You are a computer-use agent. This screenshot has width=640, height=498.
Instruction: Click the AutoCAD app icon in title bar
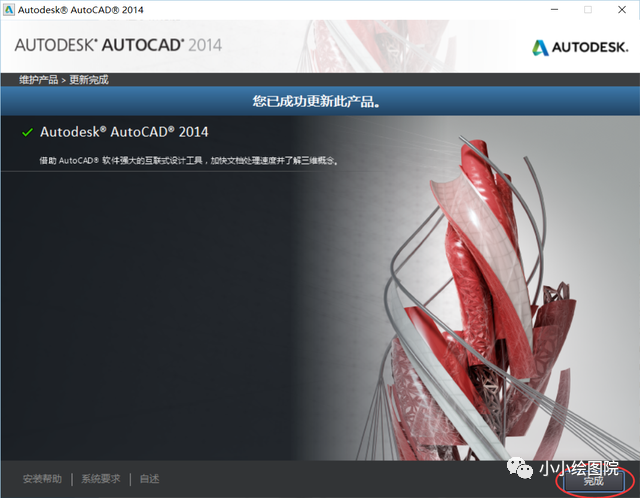tap(9, 10)
